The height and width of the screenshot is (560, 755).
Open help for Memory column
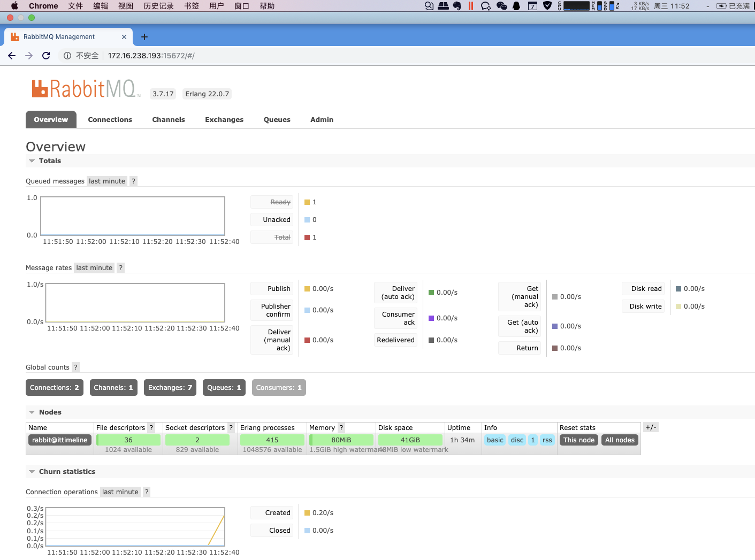coord(341,428)
